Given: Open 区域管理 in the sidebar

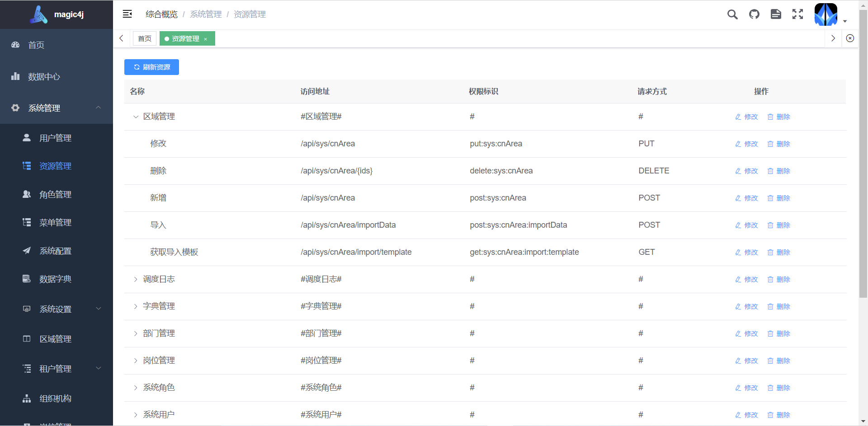Looking at the screenshot, I should point(57,339).
